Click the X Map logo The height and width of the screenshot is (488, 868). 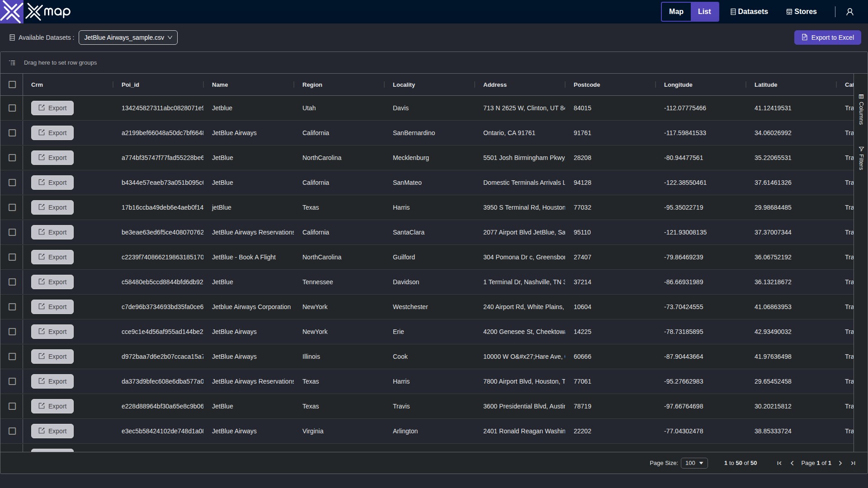pyautogui.click(x=35, y=11)
